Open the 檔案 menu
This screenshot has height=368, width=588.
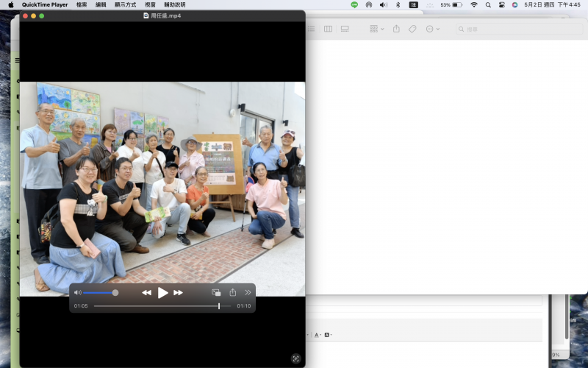(82, 4)
